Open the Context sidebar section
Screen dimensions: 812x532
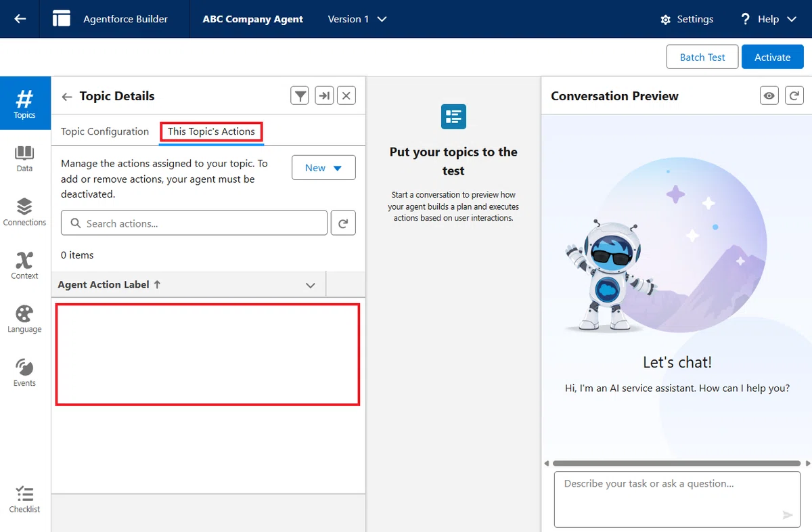[x=24, y=265]
